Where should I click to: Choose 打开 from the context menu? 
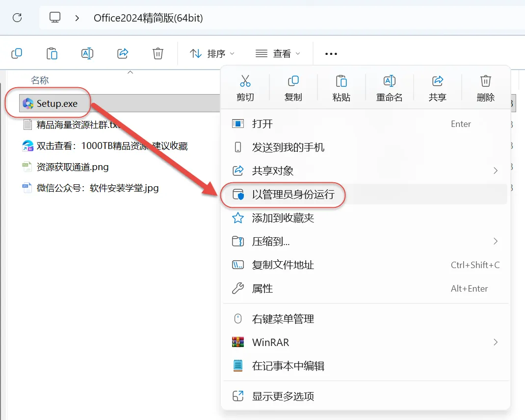point(365,124)
